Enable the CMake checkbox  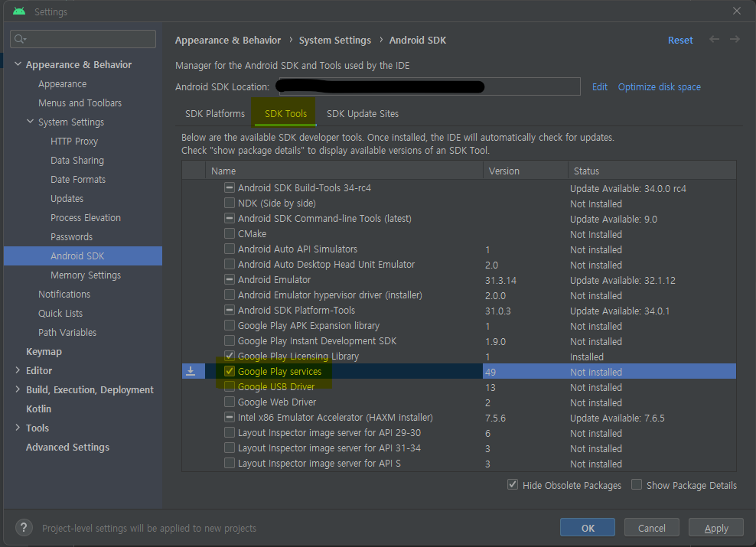coord(230,233)
